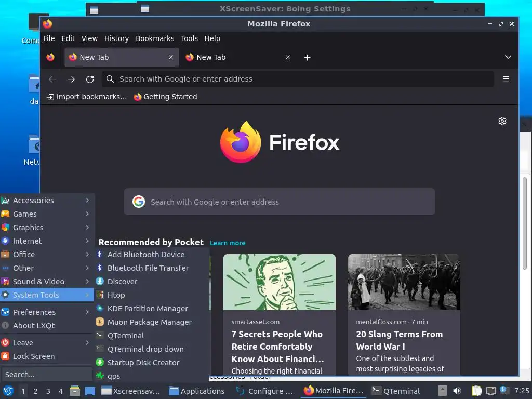The height and width of the screenshot is (399, 532).
Task: Click the Firefox forward arrow button
Action: tap(71, 79)
